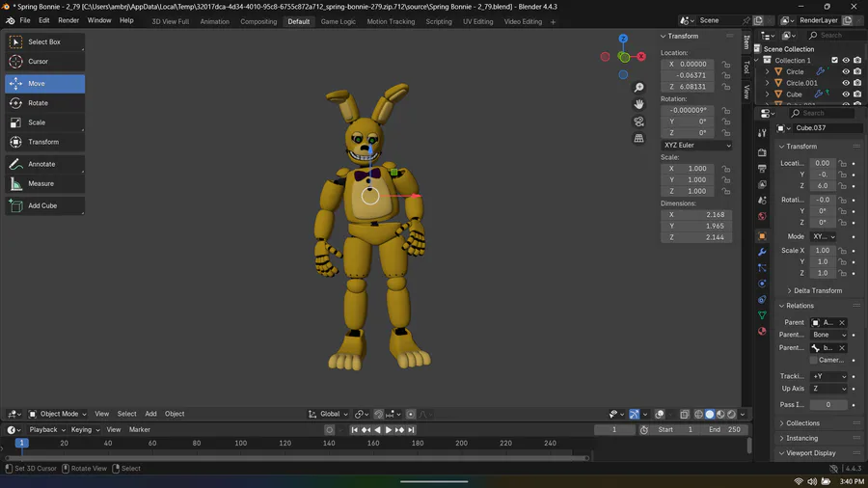Open the Tool properties tab icon
The width and height of the screenshot is (868, 488).
coord(762,133)
